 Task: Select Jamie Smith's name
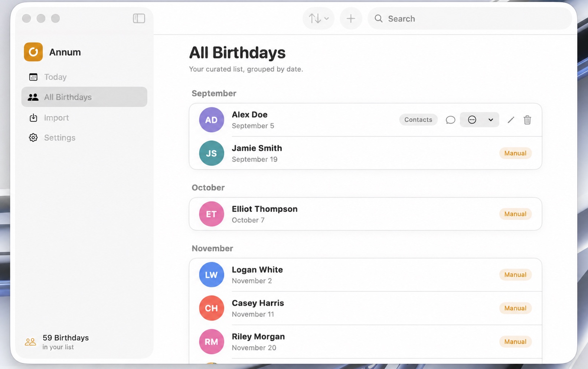tap(257, 148)
